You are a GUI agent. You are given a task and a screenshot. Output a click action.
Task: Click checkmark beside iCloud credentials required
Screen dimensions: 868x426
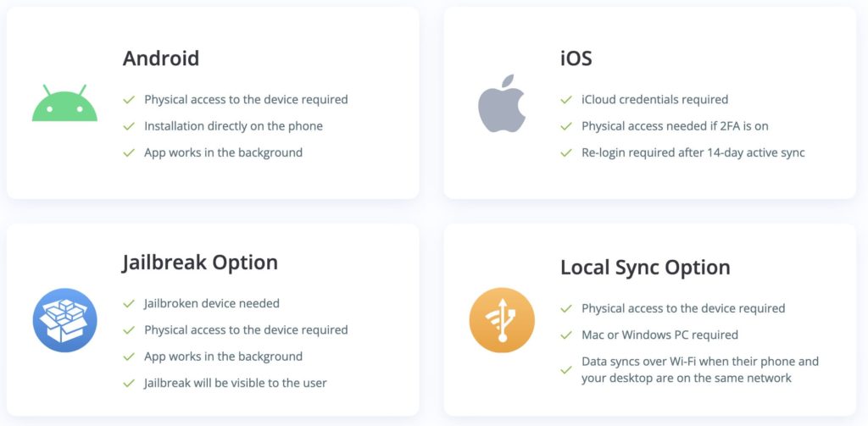[565, 100]
